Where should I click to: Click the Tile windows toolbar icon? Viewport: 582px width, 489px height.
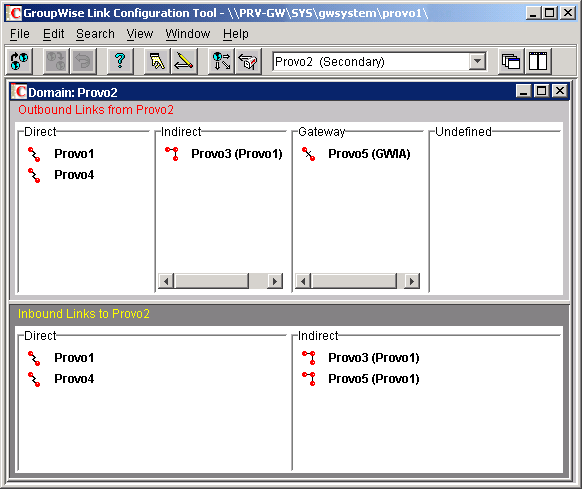[x=538, y=61]
